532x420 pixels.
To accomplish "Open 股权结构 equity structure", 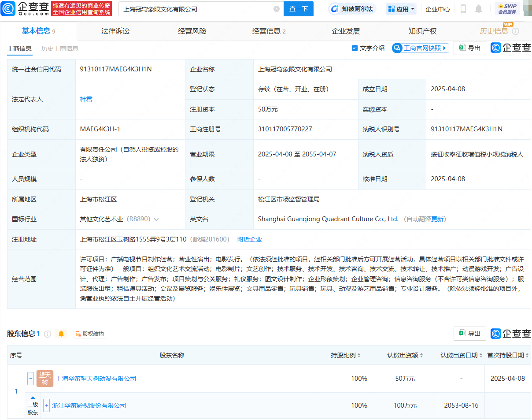I will tap(90, 334).
